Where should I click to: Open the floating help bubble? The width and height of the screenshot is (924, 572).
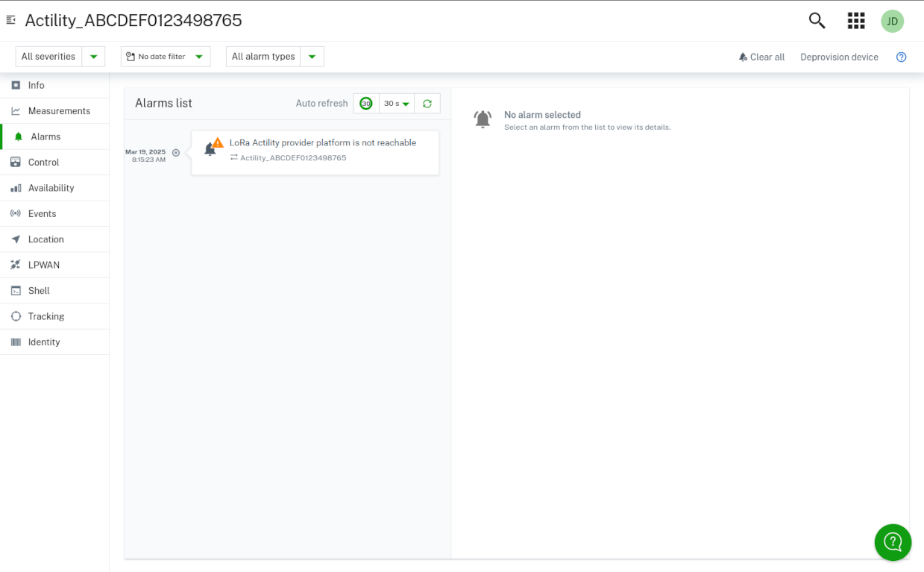[893, 542]
